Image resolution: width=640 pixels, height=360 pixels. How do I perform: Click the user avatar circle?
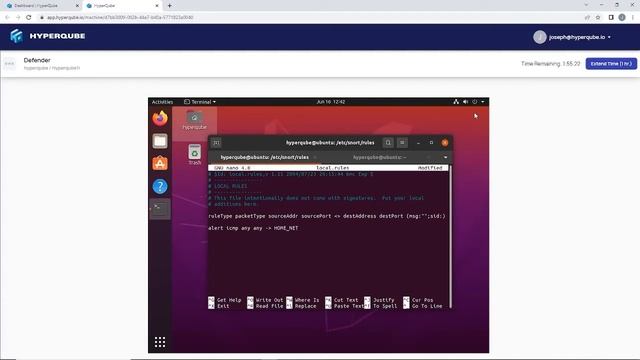(540, 37)
